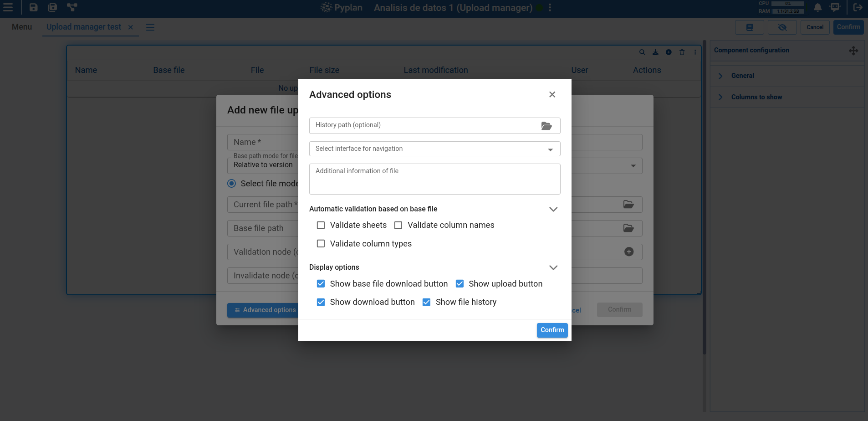
Task: Confirm the Advanced options dialog
Action: click(551, 330)
